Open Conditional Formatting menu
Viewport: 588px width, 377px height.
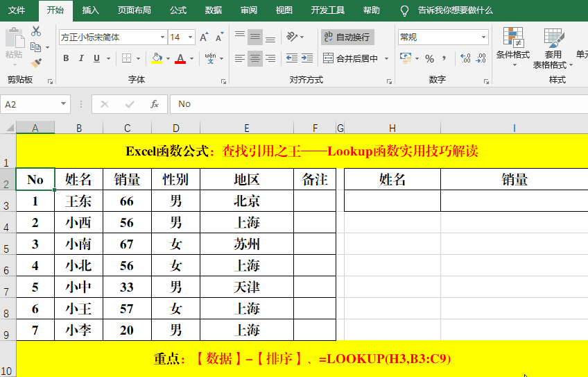pos(513,47)
